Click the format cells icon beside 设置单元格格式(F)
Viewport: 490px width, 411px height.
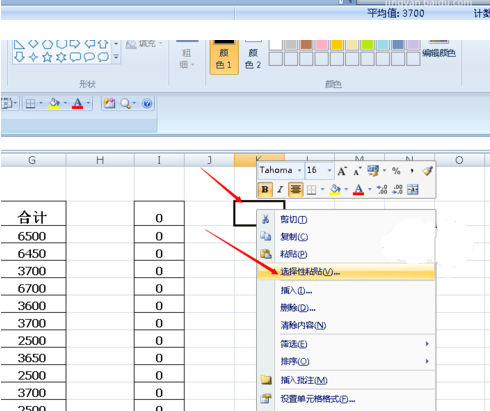pyautogui.click(x=266, y=398)
